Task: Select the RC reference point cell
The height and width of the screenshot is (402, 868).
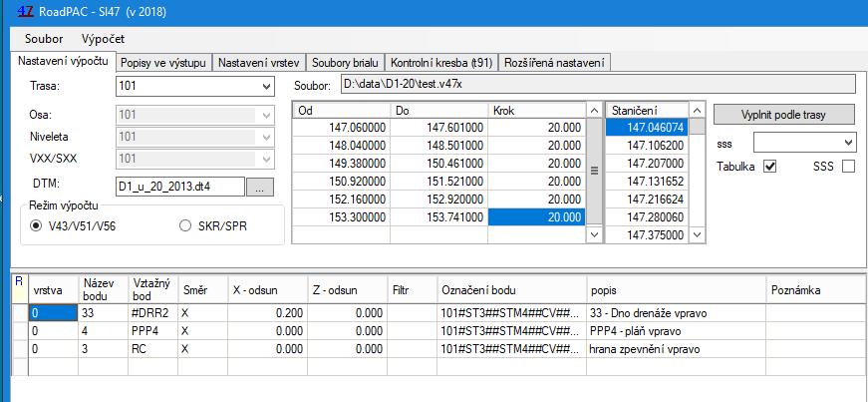Action: point(152,349)
